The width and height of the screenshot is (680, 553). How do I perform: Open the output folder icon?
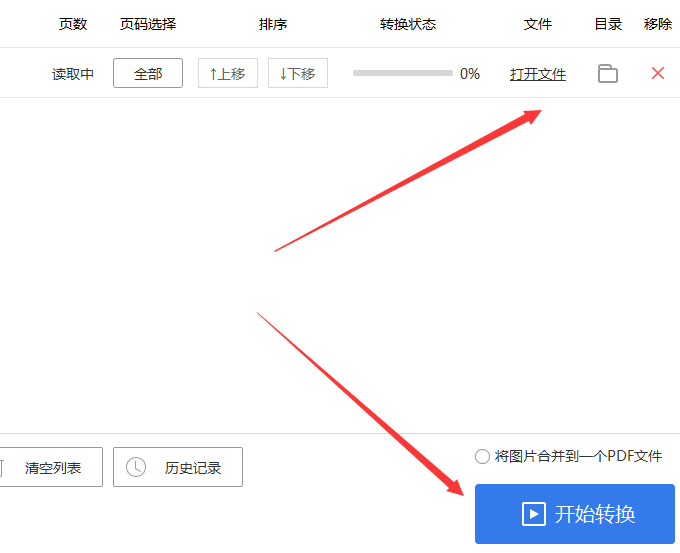pyautogui.click(x=607, y=73)
